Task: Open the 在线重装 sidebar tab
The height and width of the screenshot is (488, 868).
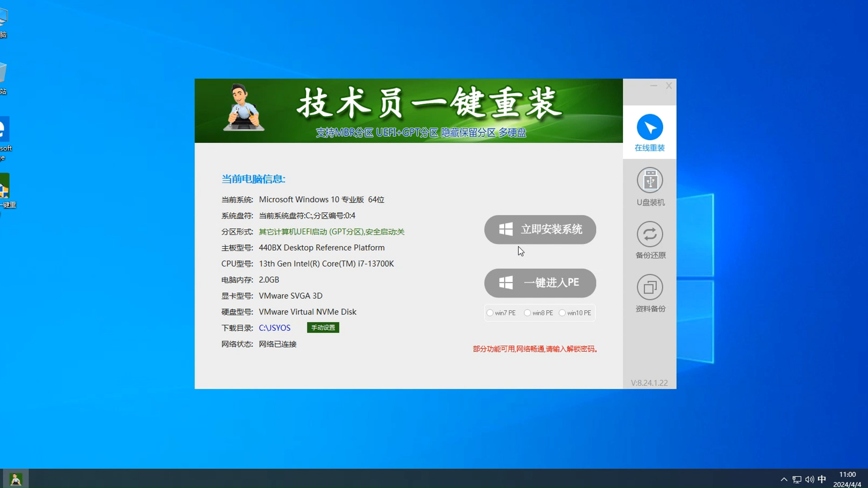Action: [650, 132]
